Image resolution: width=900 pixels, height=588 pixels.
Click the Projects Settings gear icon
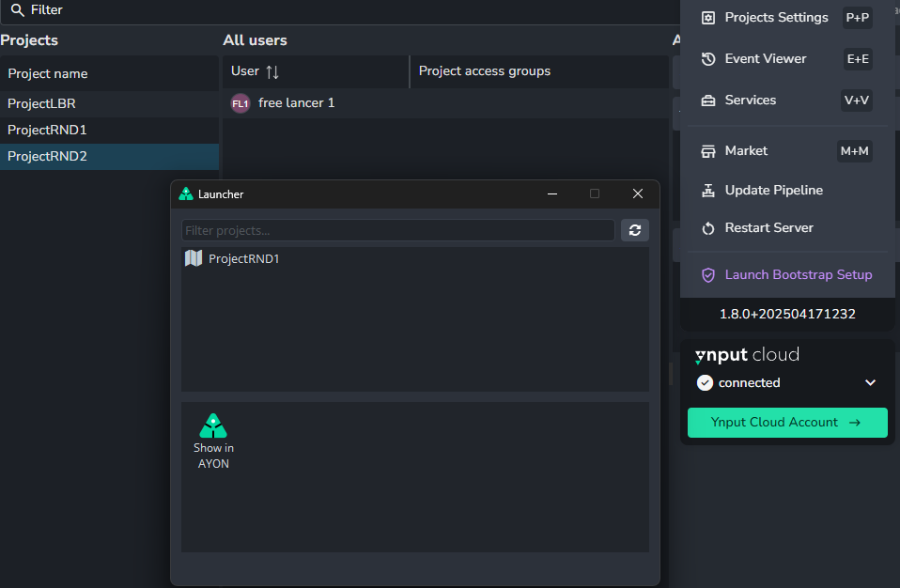point(708,18)
